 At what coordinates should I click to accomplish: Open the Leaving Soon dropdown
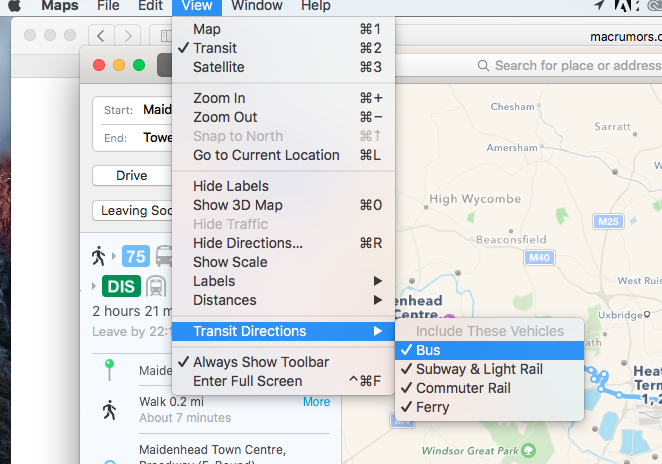point(132,210)
